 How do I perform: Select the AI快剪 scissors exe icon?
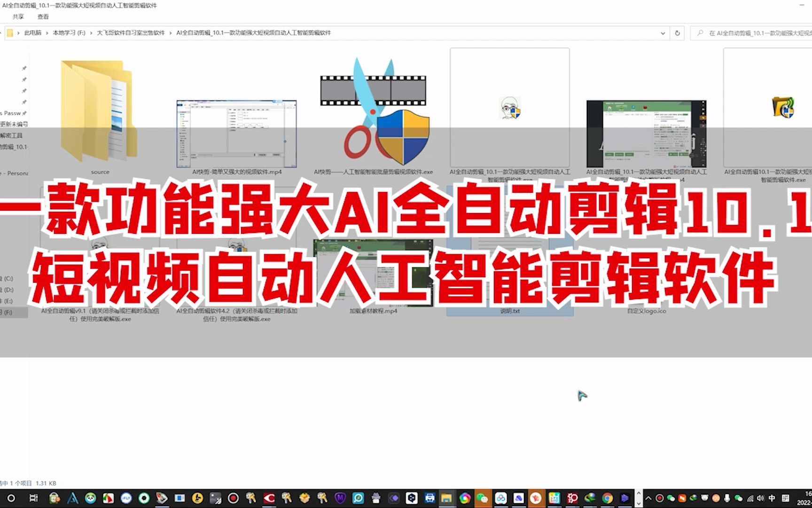[x=374, y=111]
